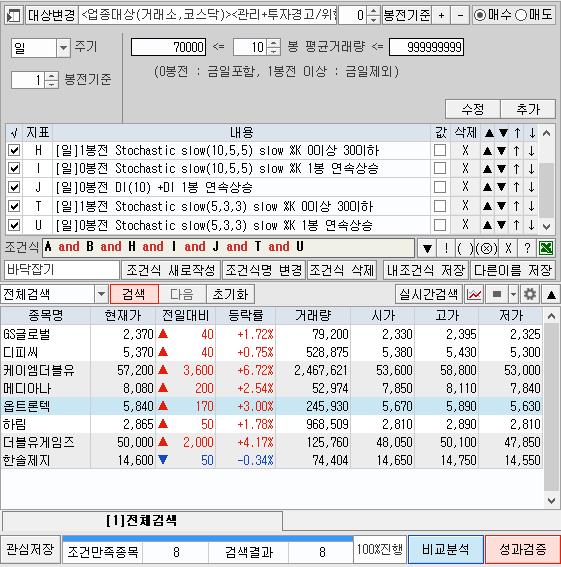Click the down arrow of the results scrollbar
Image resolution: width=561 pixels, height=567 pixels.
click(x=551, y=501)
